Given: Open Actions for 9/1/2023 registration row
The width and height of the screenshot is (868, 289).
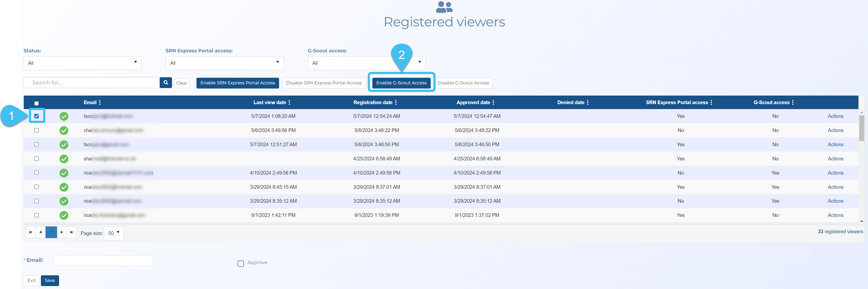Looking at the screenshot, I should tap(835, 215).
